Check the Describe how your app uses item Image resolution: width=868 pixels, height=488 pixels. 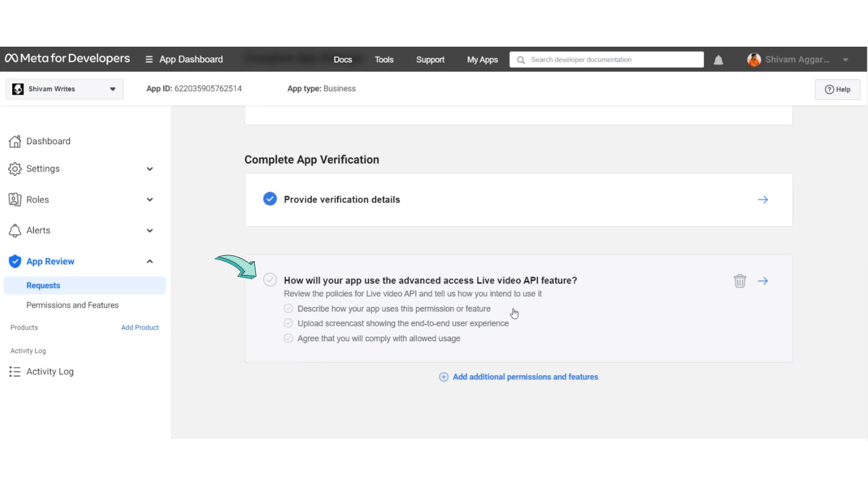tap(288, 309)
